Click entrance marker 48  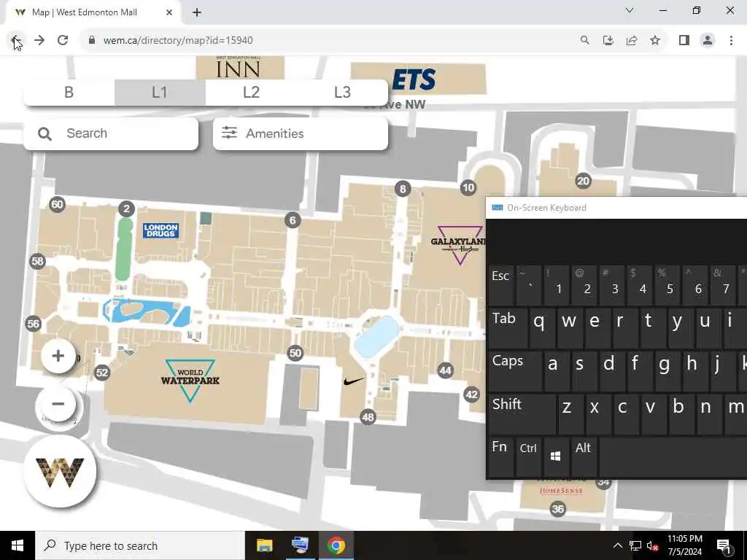(368, 417)
